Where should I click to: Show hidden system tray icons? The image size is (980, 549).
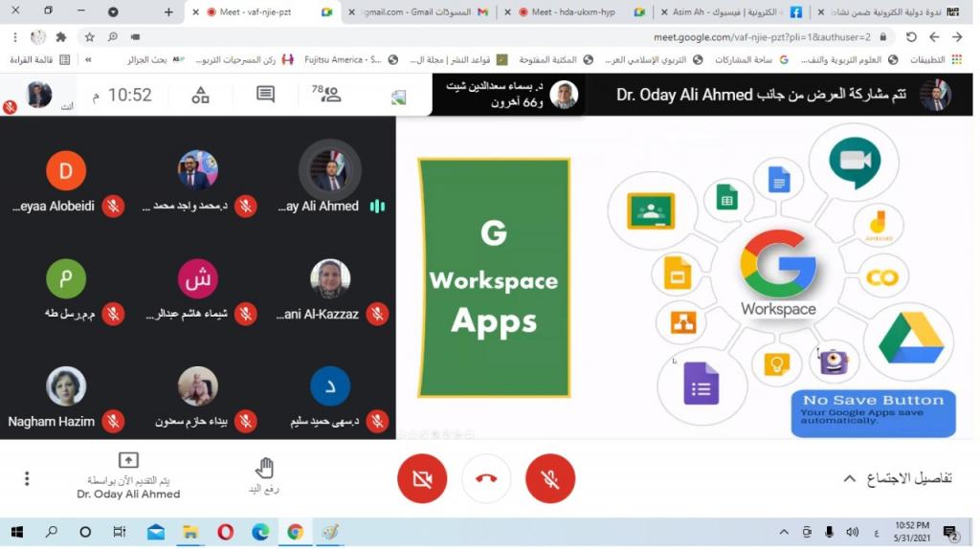(x=784, y=532)
